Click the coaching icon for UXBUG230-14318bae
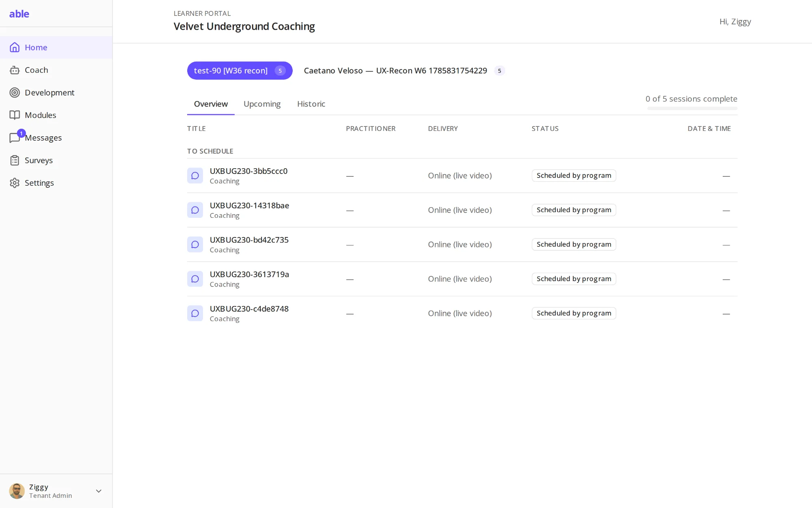The image size is (812, 508). (195, 210)
